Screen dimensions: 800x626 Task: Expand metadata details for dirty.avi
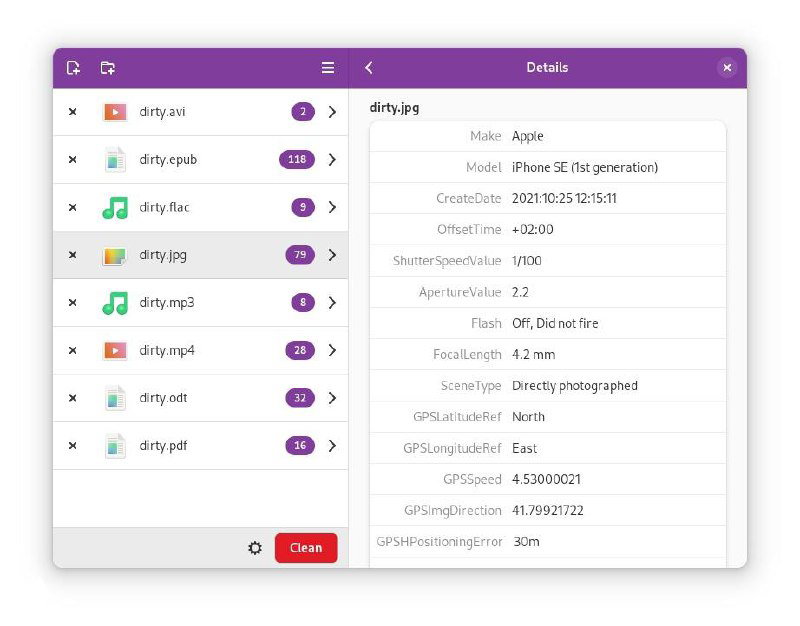tap(333, 111)
